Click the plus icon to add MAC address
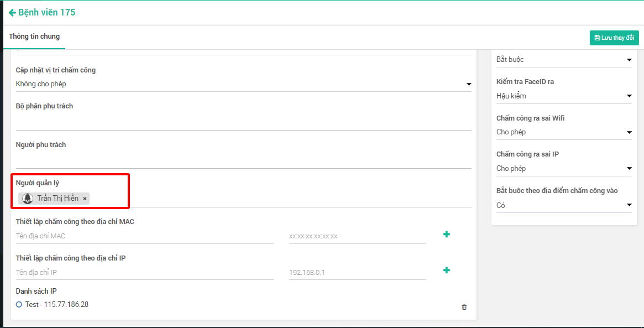 447,235
